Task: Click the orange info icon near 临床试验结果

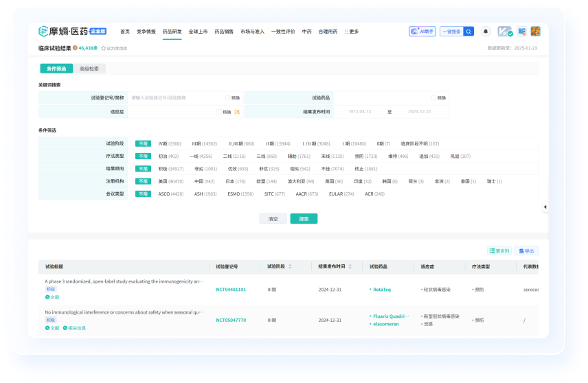Action: pos(75,48)
